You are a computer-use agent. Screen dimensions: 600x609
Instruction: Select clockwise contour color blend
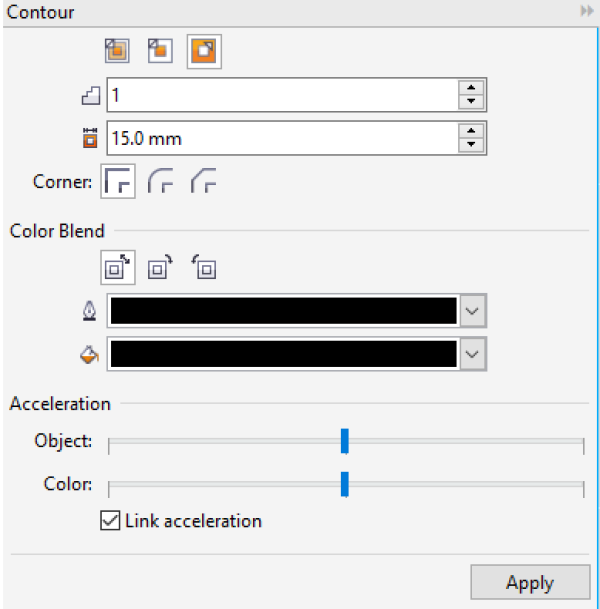(160, 268)
